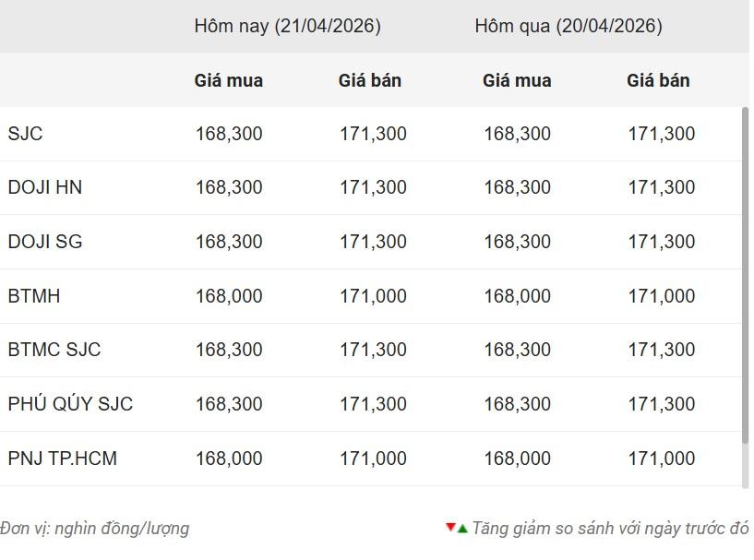
Task: Select the "Hôm nay (21/04/2026)" column header
Action: [287, 26]
